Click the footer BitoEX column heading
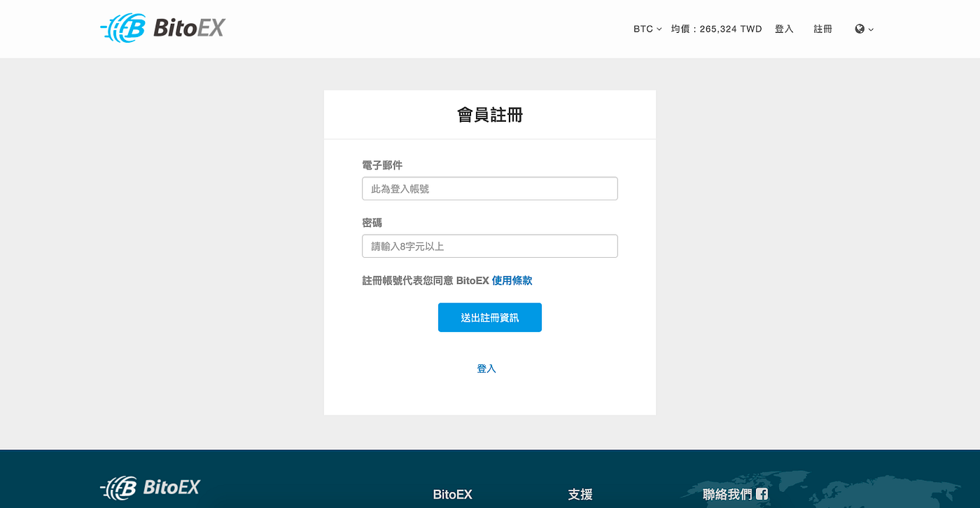This screenshot has width=980, height=508. click(453, 495)
